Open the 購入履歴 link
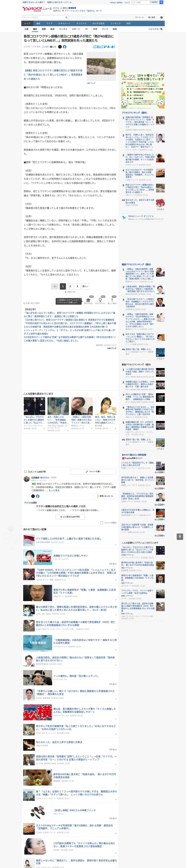 [x=152, y=18]
